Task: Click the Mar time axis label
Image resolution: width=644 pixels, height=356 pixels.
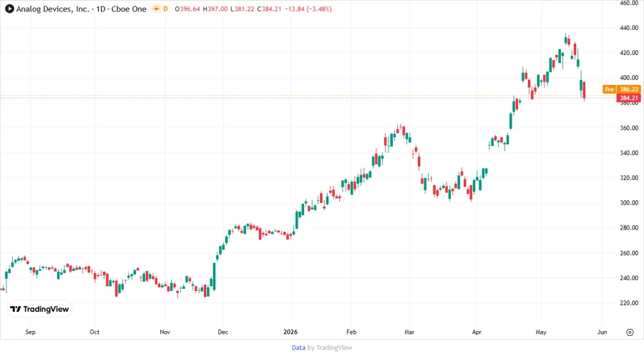Action: coord(409,332)
